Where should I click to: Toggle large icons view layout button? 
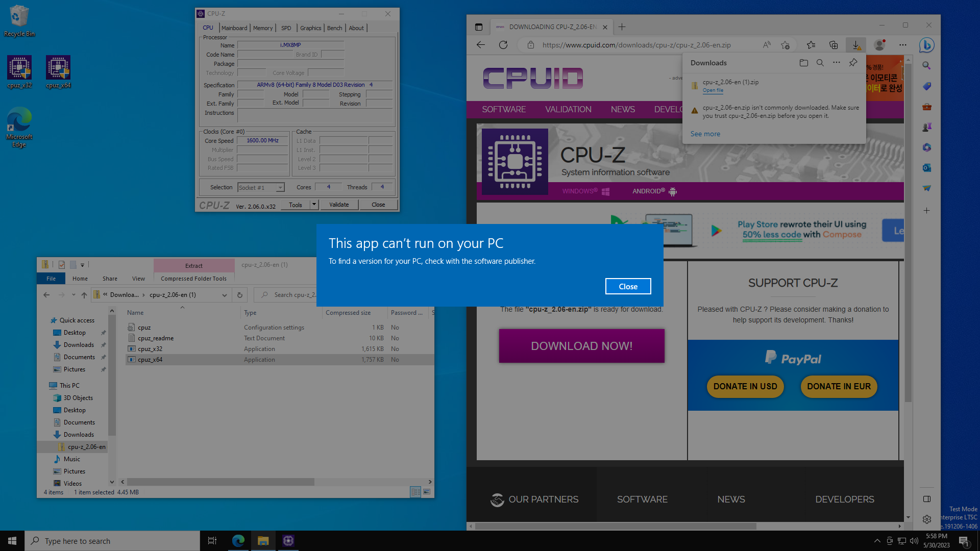[427, 492]
